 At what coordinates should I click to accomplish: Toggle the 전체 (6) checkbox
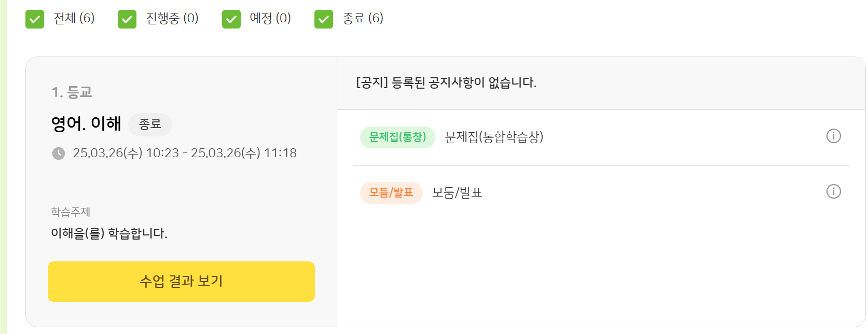point(35,19)
